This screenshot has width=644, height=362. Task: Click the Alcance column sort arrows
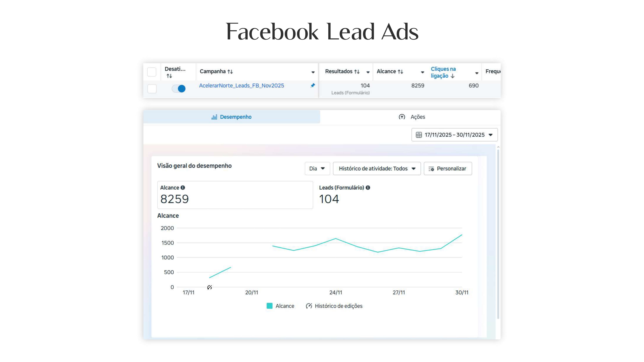point(400,72)
